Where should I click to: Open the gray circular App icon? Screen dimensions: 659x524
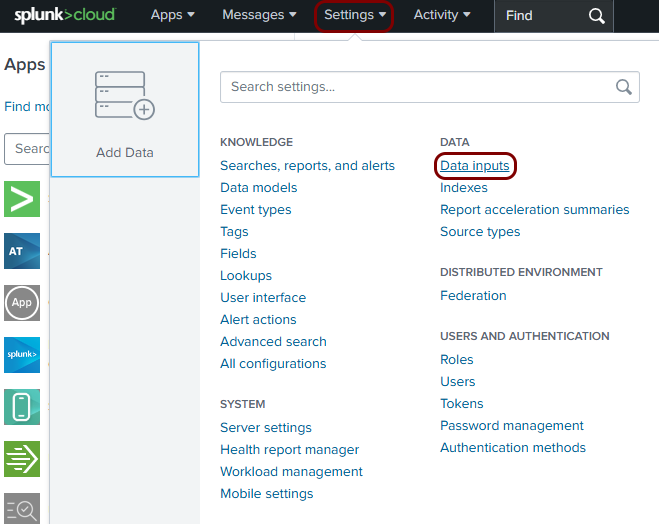click(22, 303)
